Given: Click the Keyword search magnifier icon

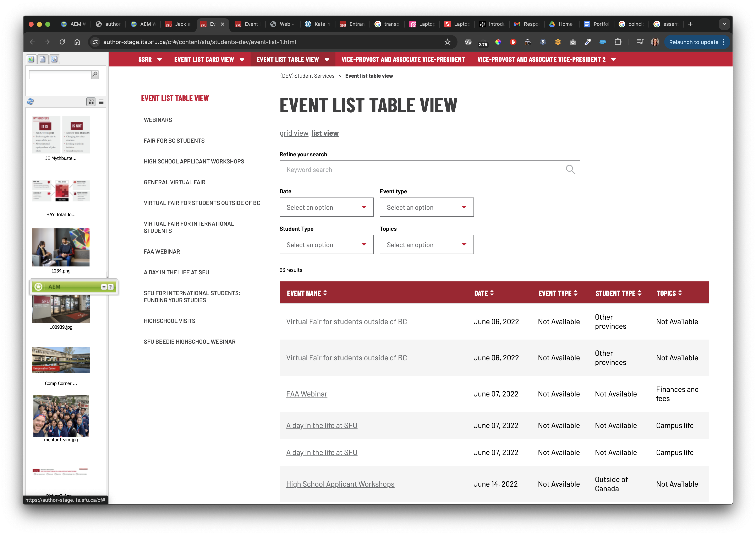Looking at the screenshot, I should 570,170.
